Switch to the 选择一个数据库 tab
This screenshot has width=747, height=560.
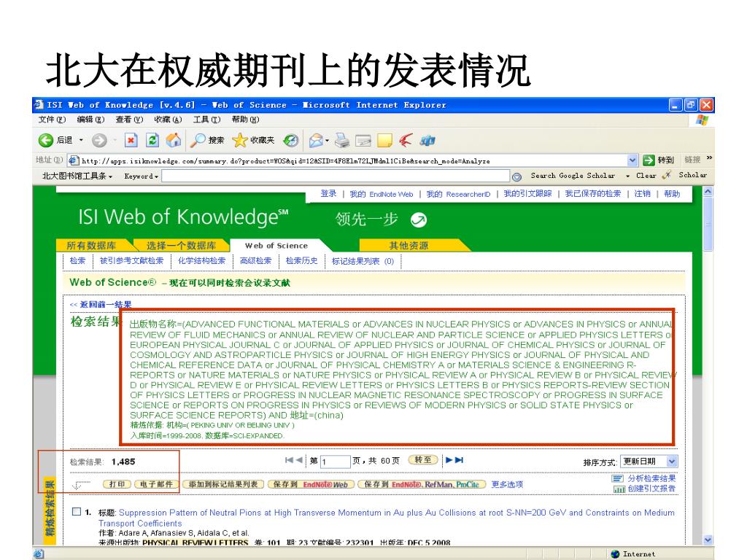(181, 245)
